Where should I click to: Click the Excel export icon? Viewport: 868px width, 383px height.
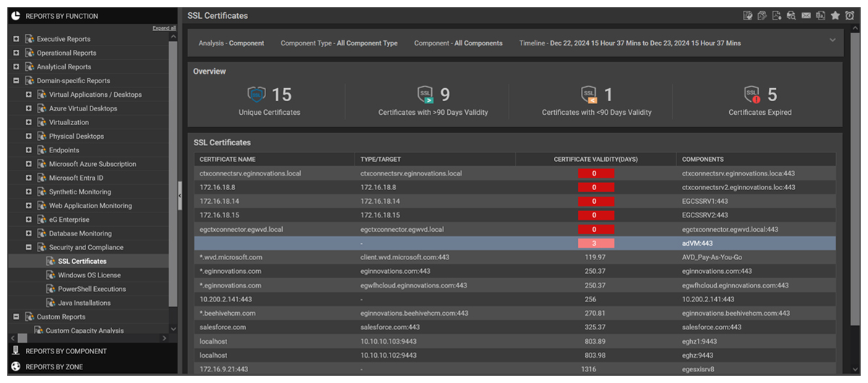(820, 16)
